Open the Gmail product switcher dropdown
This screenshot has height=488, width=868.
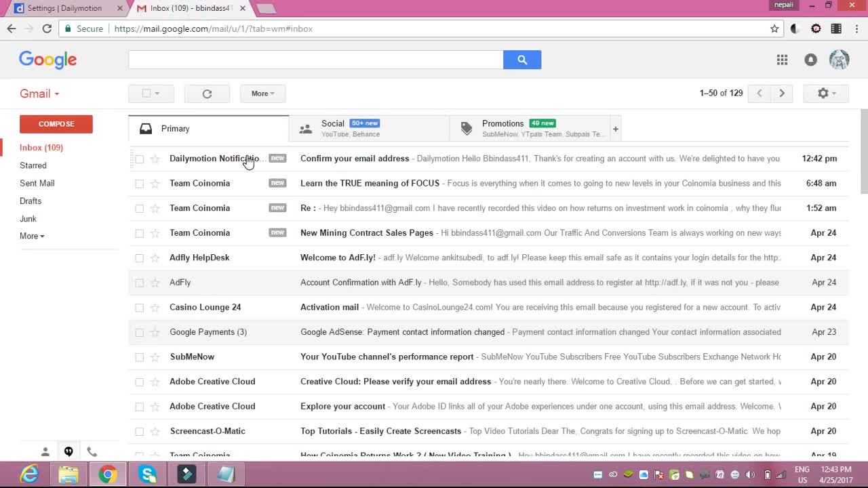click(x=39, y=94)
